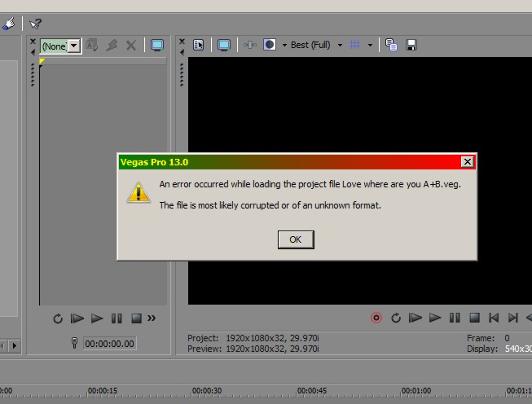Click Play From Start in trimmer

pyautogui.click(x=77, y=318)
